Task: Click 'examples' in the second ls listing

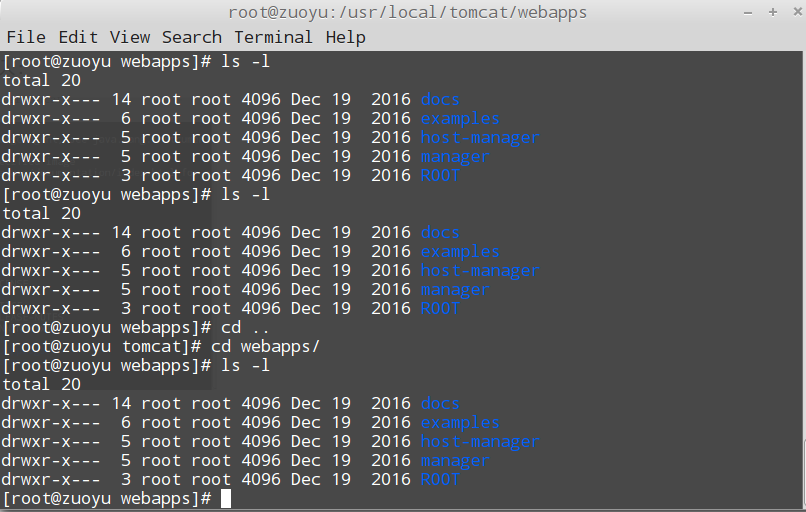Action: 460,251
